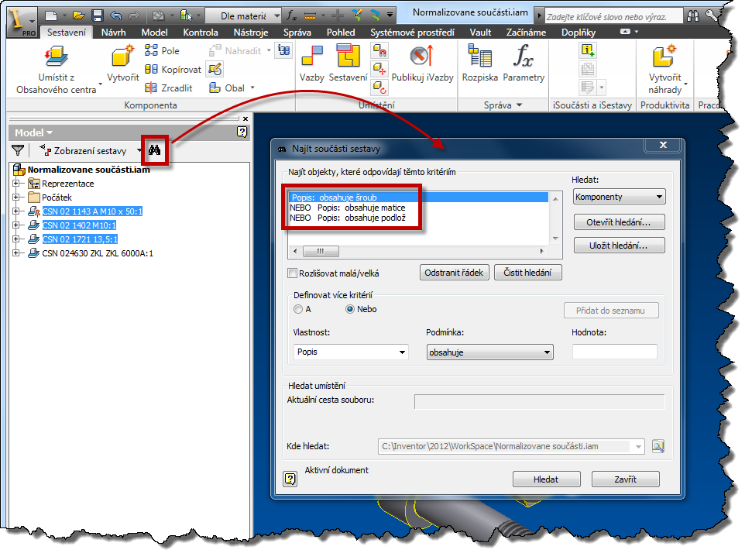Click the Hodnota input field

tap(614, 352)
